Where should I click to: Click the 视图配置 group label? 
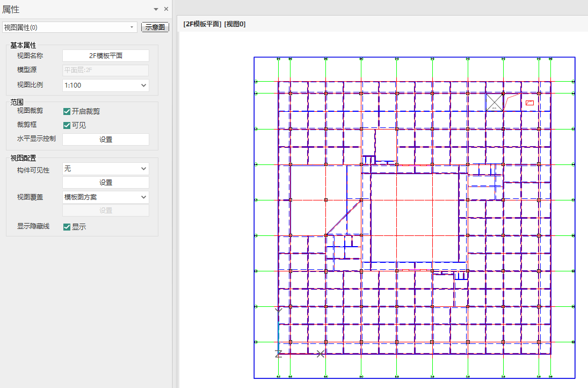click(x=23, y=159)
